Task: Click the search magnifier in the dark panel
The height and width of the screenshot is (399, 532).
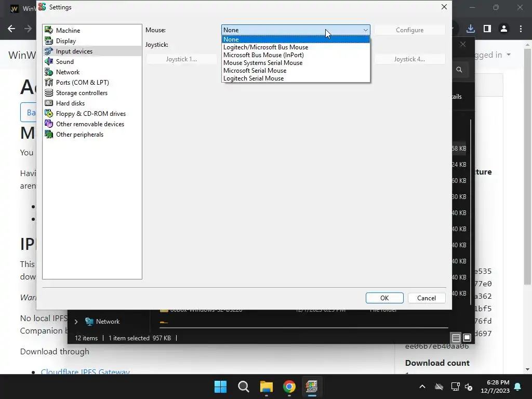Action: [x=459, y=70]
